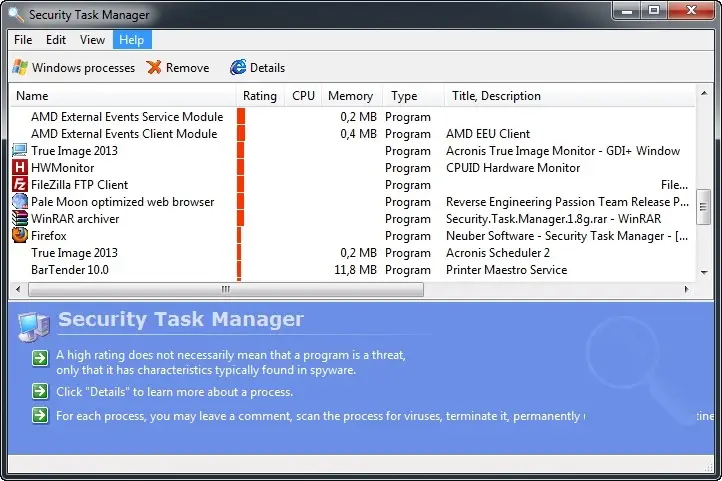
Task: Open the Edit menu
Action: (x=56, y=40)
